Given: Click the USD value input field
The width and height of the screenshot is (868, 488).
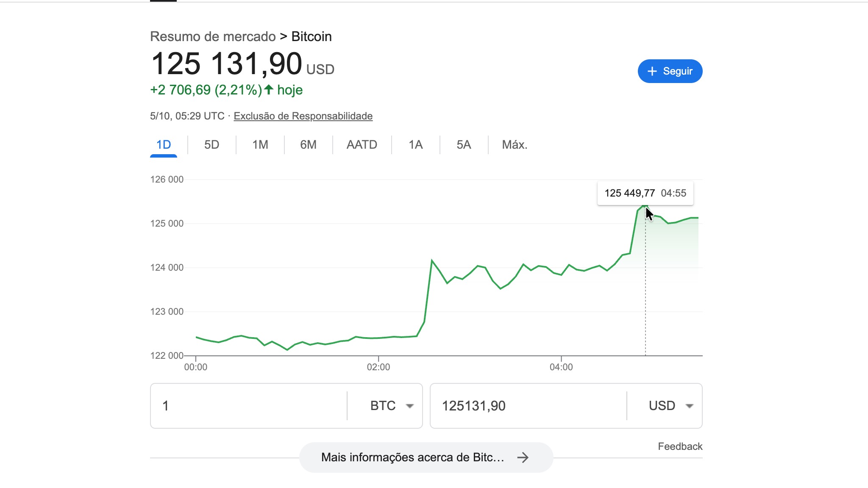Looking at the screenshot, I should pyautogui.click(x=528, y=406).
